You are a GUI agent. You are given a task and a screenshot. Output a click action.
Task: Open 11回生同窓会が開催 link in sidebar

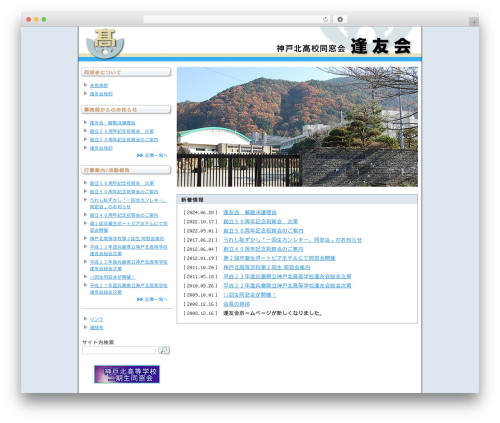coord(112,277)
